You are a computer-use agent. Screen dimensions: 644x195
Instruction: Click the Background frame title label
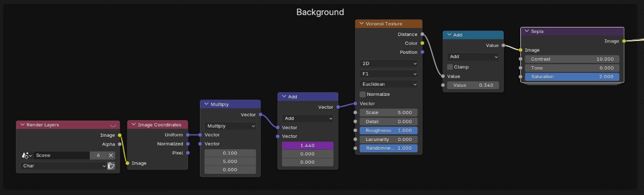click(320, 12)
